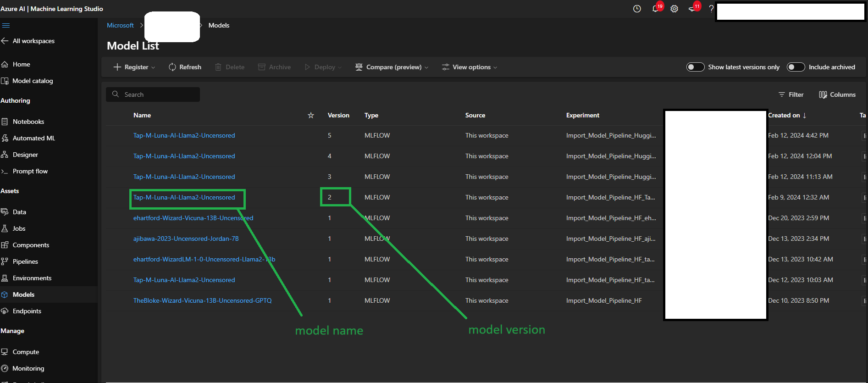
Task: Open the help question mark icon
Action: [711, 9]
